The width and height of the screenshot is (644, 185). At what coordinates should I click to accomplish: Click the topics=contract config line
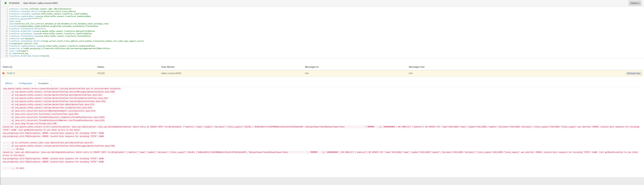pyautogui.click(x=59, y=24)
